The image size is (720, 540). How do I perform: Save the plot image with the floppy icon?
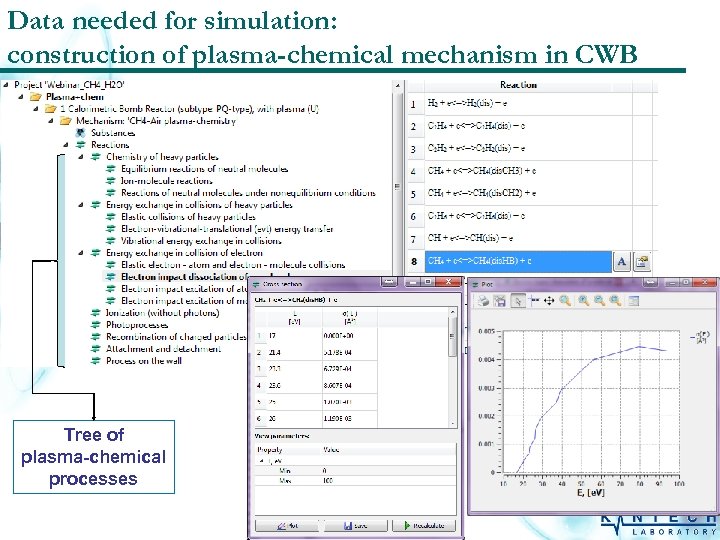[x=500, y=301]
